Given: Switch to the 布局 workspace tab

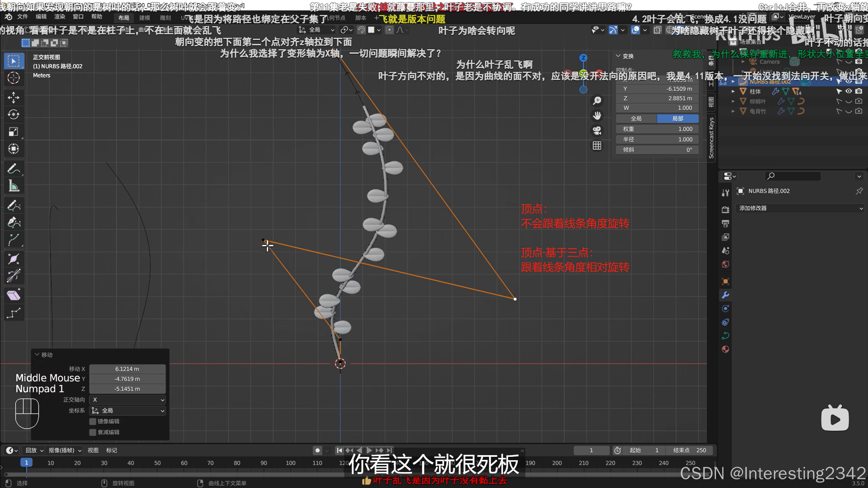Looking at the screenshot, I should coord(123,18).
